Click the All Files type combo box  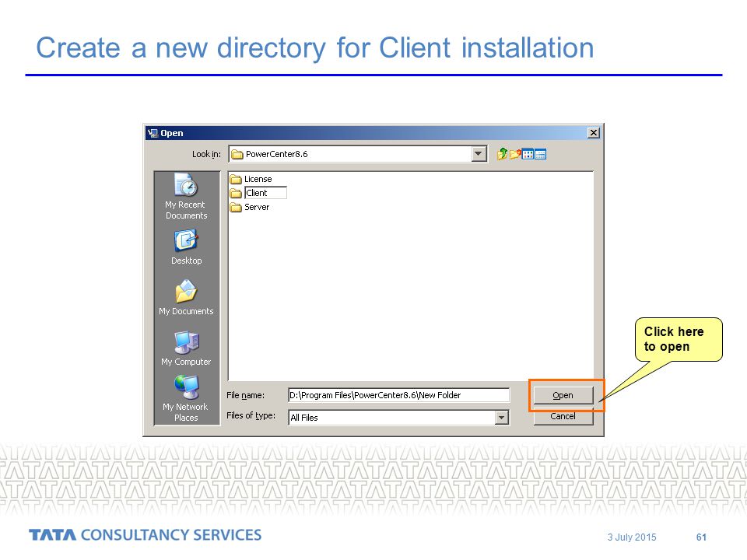tap(398, 418)
